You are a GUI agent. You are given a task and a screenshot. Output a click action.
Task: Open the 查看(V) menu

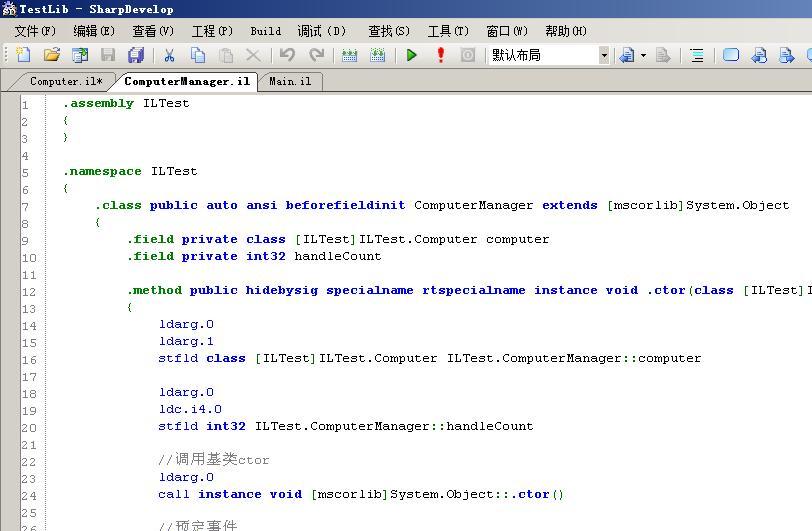coord(153,31)
